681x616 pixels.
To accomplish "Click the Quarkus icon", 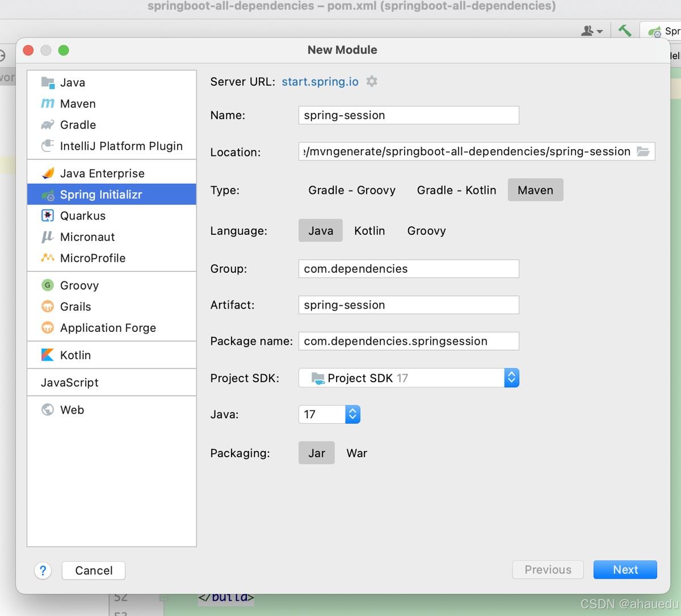I will point(48,216).
